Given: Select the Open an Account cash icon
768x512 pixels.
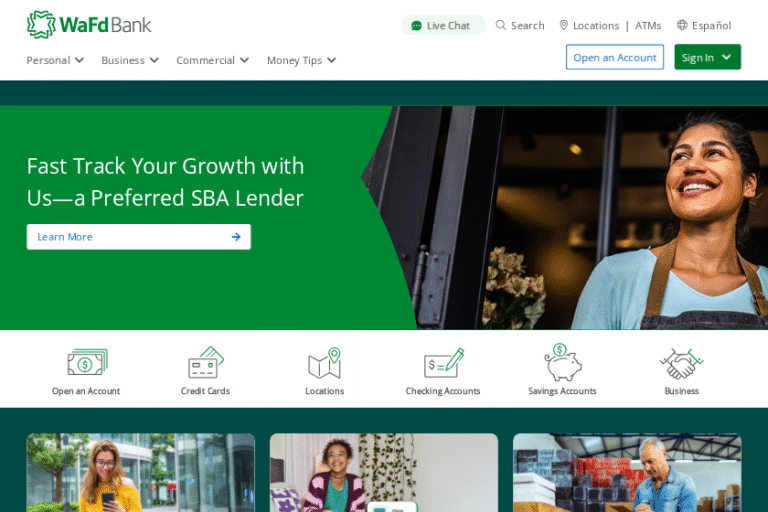Looking at the screenshot, I should pos(87,362).
